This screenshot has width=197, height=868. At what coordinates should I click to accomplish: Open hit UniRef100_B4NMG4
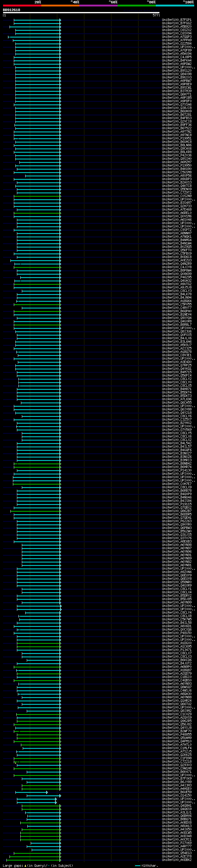pyautogui.click(x=176, y=240)
